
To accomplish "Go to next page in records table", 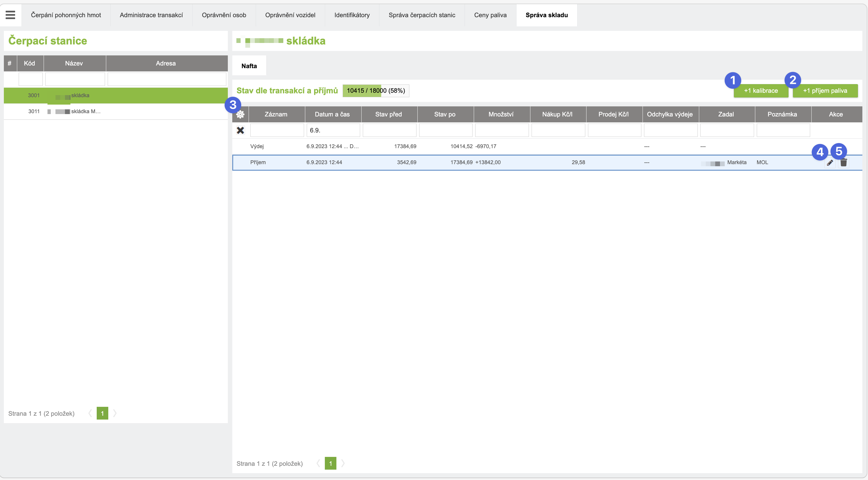I will tap(343, 463).
